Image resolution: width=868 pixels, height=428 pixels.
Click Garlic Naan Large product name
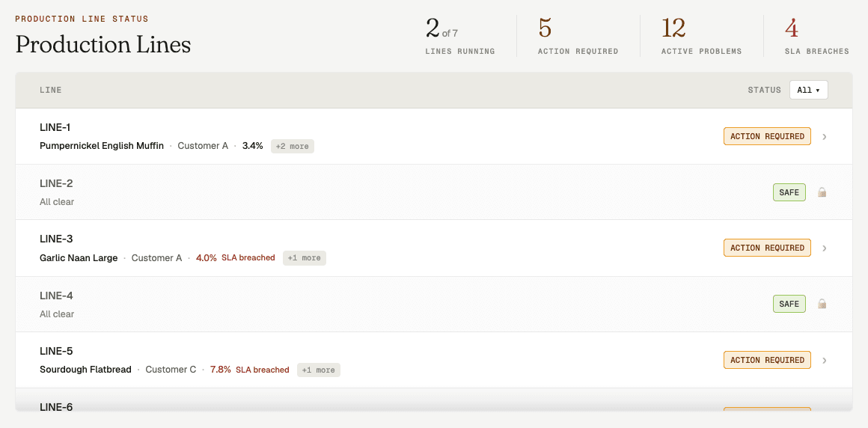79,258
